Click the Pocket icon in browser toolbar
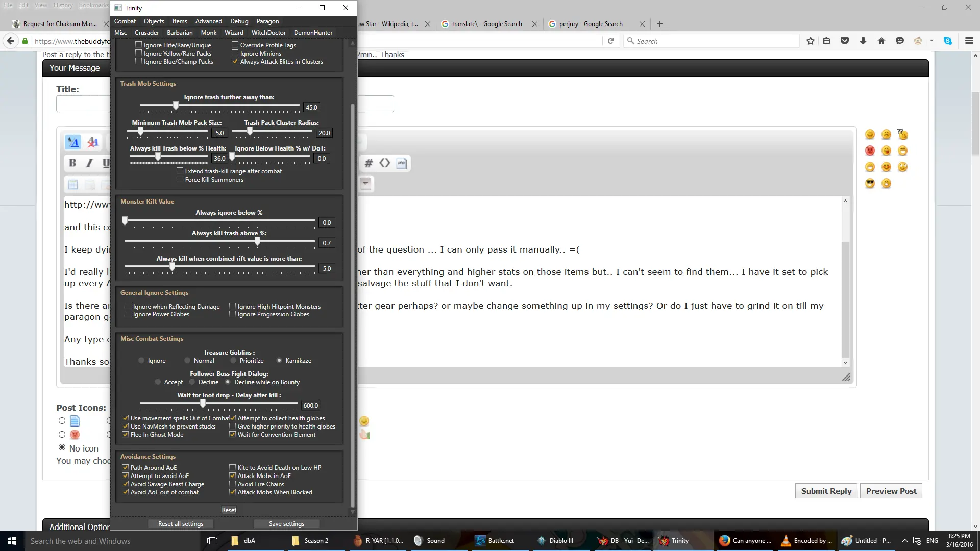The width and height of the screenshot is (980, 551). coord(845,41)
